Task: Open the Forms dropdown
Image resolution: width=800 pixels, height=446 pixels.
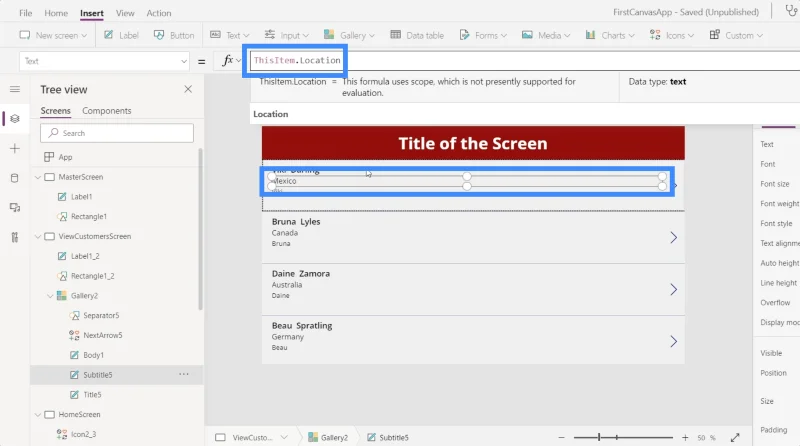Action: [483, 35]
